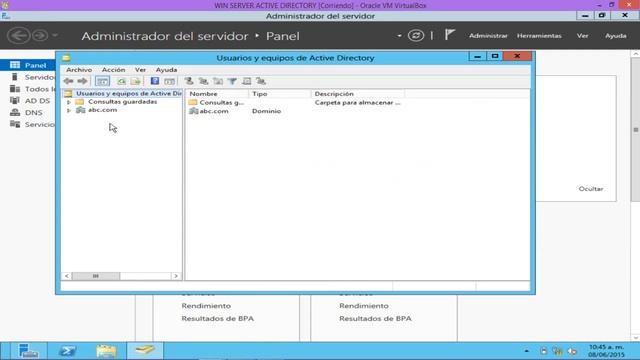This screenshot has height=360, width=640.
Task: Toggle the show/hide action pane toolbar icon
Action: coord(169,81)
